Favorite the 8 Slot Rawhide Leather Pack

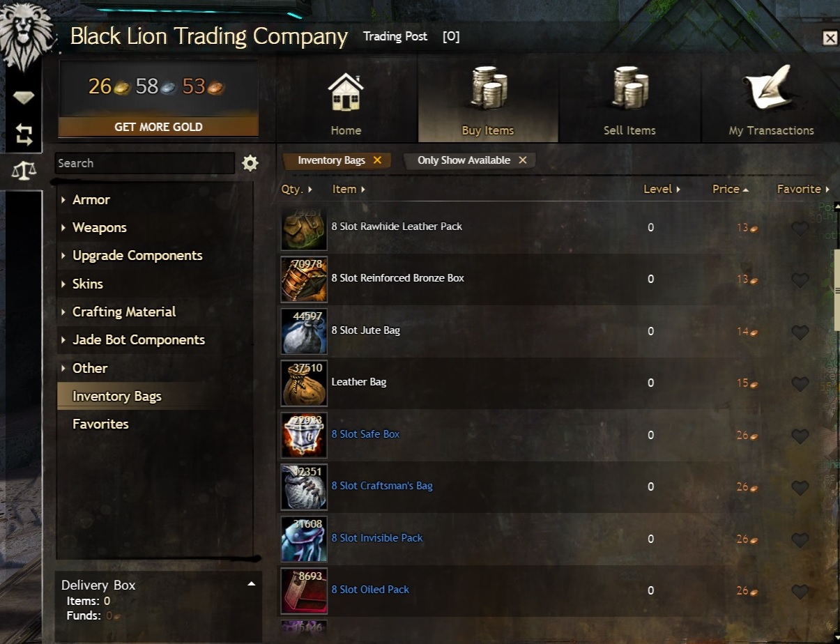(800, 228)
